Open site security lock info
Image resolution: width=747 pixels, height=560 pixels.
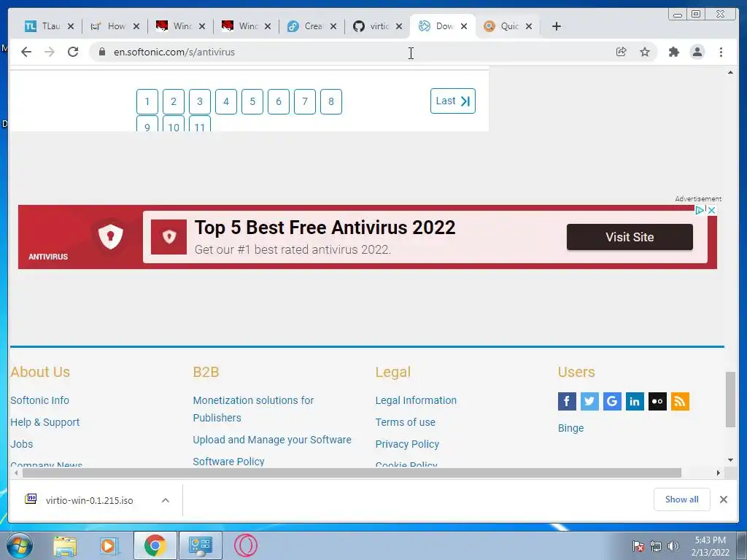pos(101,52)
